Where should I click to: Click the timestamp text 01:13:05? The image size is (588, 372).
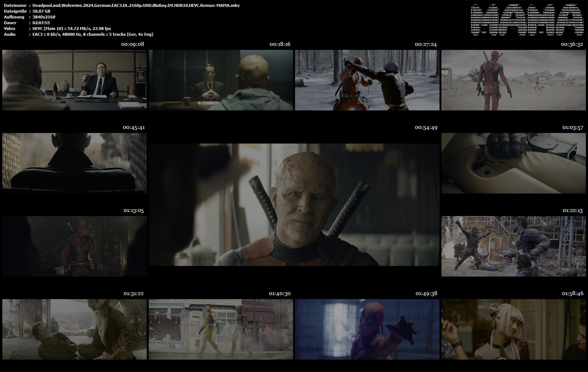coord(134,211)
